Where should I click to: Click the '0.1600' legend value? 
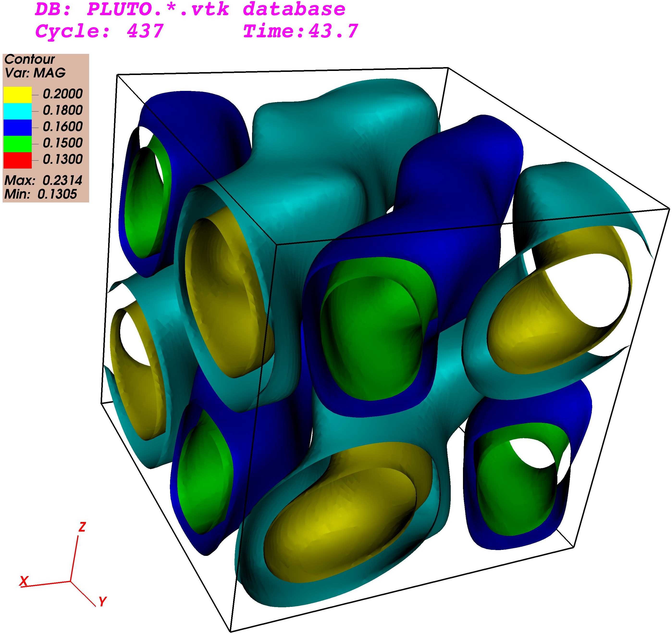point(62,127)
